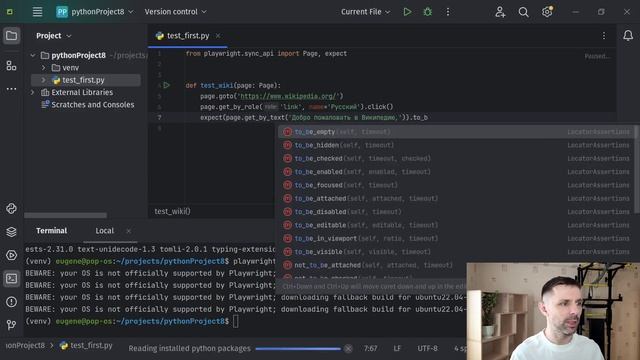Open notifications bell
This screenshot has width=640, height=360.
point(628,36)
